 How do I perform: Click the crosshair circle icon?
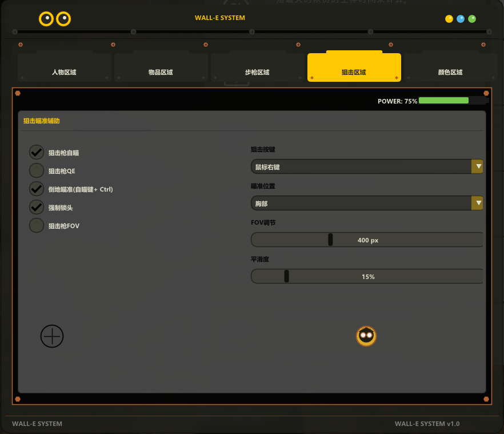click(x=52, y=336)
